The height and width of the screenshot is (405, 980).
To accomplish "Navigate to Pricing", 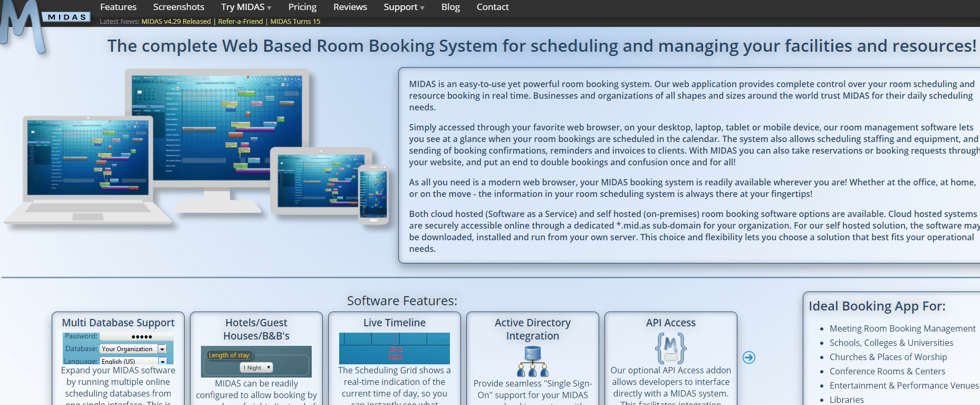I will coord(302,7).
